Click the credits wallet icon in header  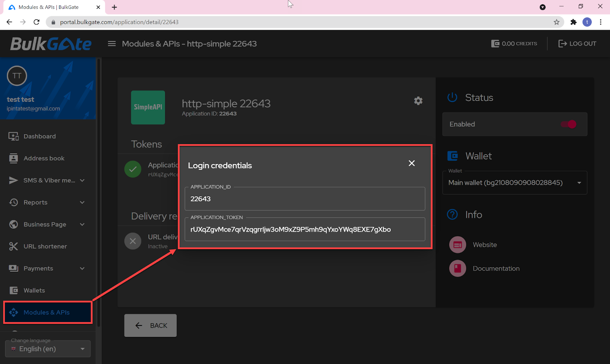(x=495, y=43)
